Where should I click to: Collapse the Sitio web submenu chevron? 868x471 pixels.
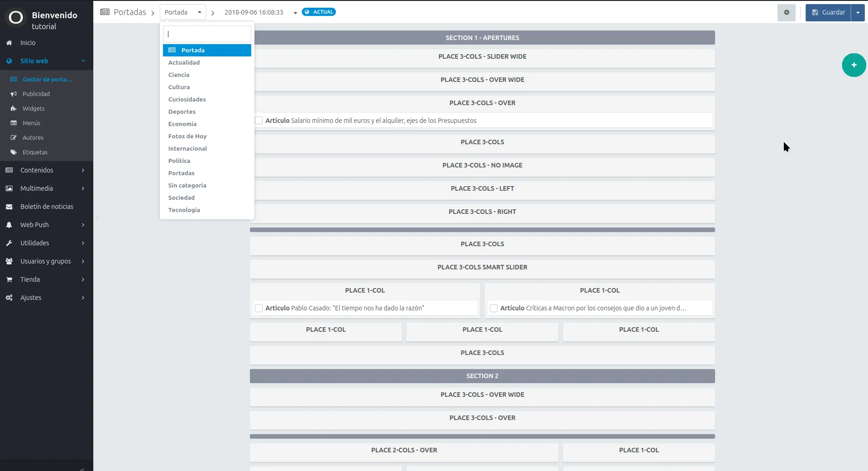(x=83, y=61)
